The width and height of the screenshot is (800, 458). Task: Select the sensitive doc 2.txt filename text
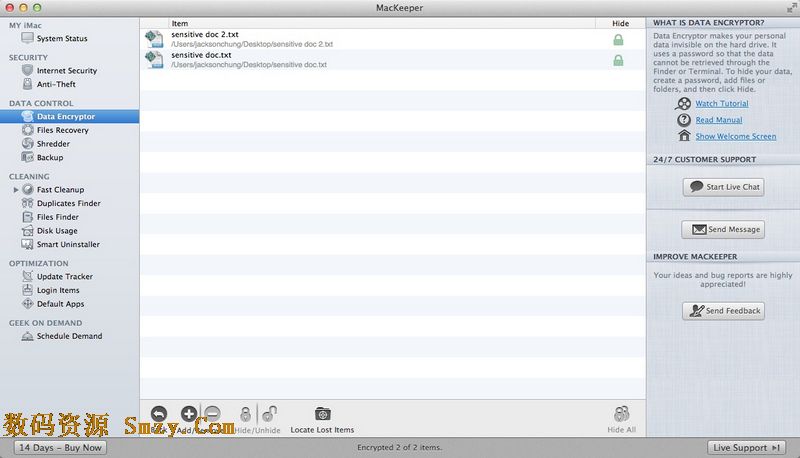tap(205, 35)
